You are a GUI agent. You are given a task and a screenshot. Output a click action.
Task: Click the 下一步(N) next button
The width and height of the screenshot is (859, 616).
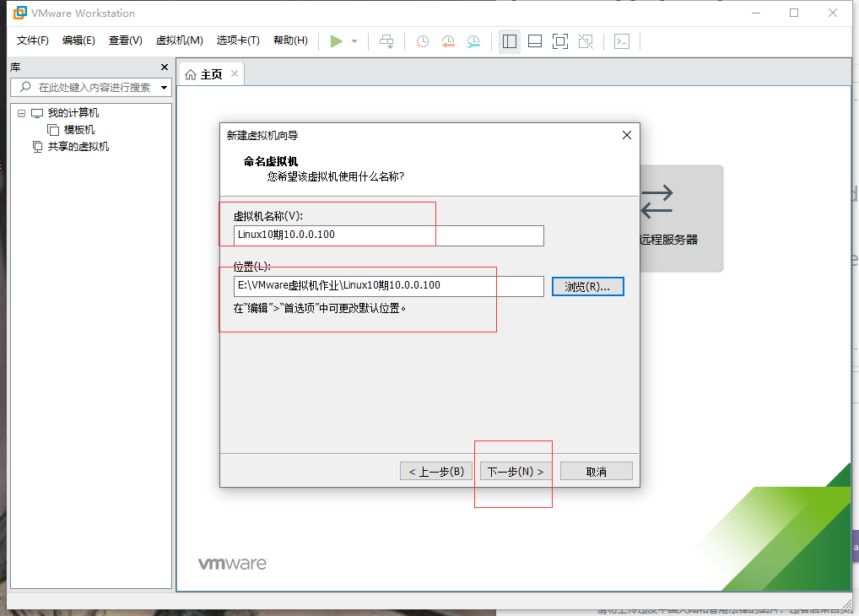(x=516, y=472)
